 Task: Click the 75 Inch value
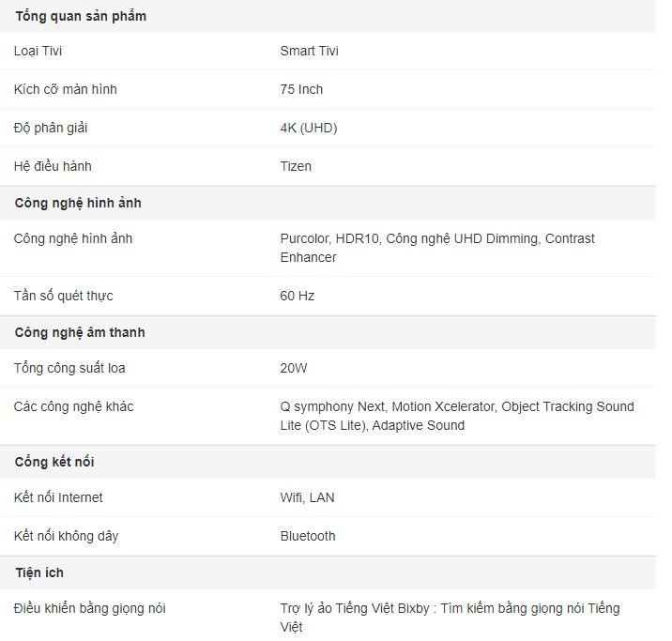301,89
